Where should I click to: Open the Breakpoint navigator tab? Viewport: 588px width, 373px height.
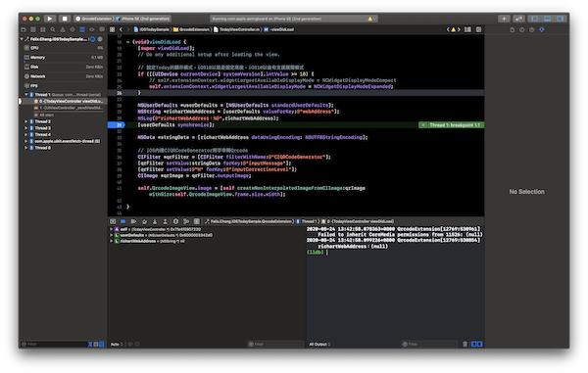[x=92, y=29]
